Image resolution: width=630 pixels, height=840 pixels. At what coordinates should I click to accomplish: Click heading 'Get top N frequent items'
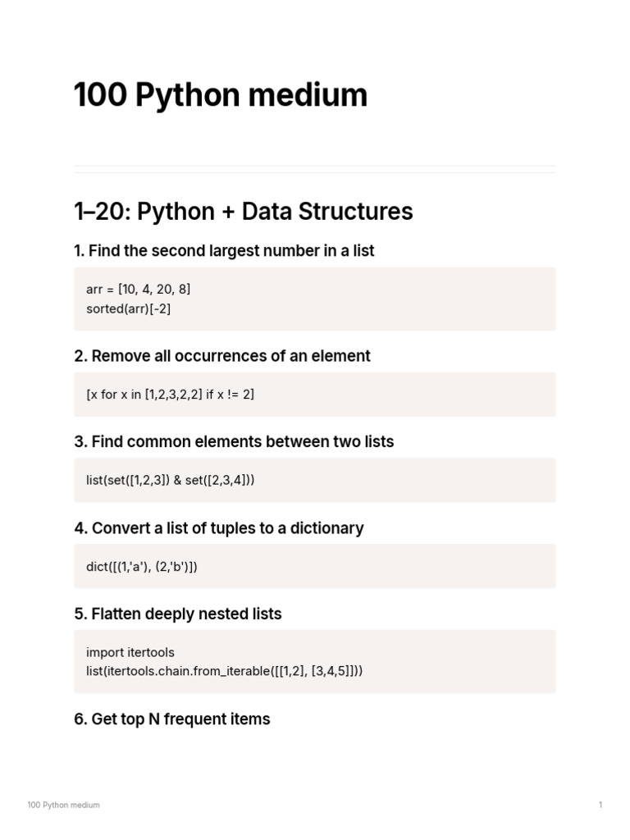point(171,719)
